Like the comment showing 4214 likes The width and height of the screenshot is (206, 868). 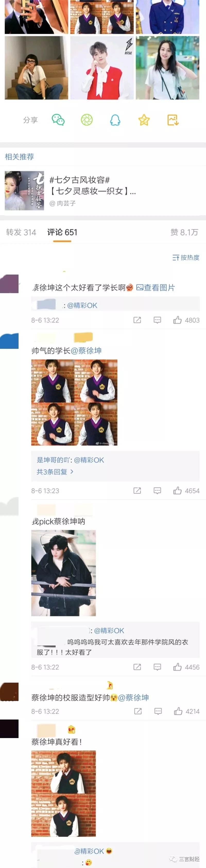click(186, 711)
